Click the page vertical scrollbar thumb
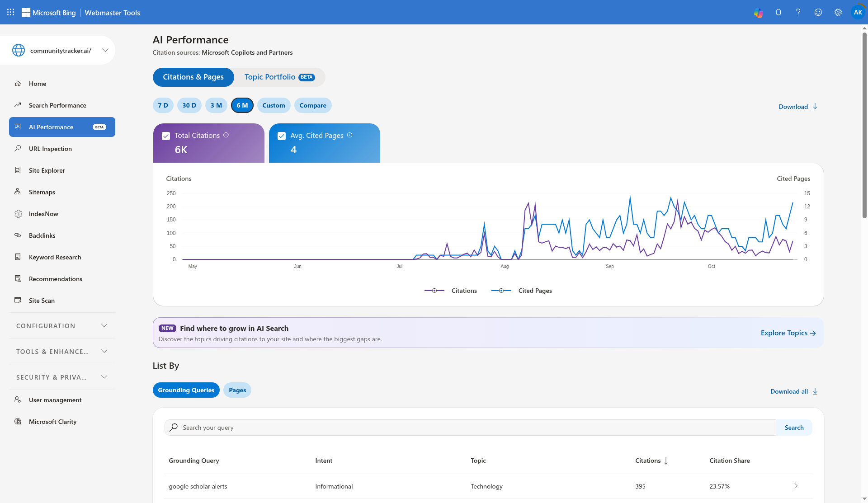Screen dimensions: 868x503 [864, 125]
